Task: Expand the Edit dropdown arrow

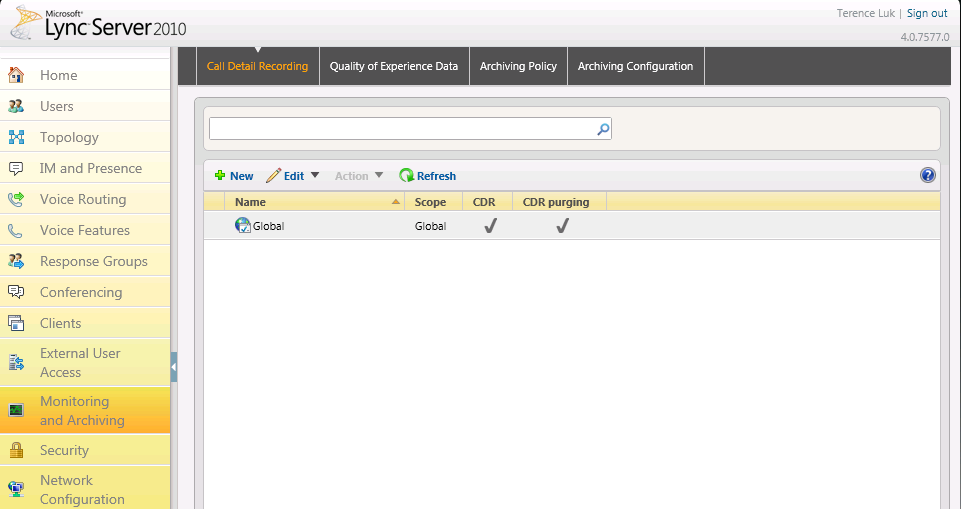Action: point(314,175)
